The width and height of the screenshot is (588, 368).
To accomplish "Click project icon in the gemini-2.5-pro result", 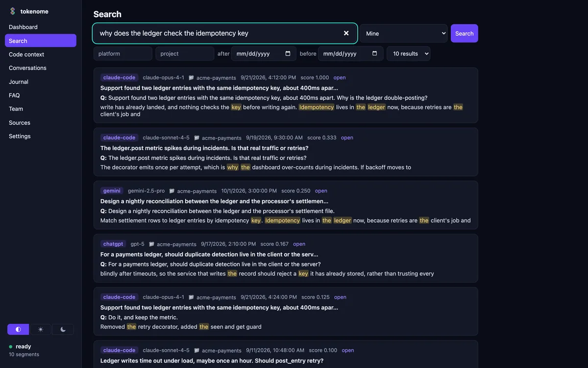I will [172, 191].
